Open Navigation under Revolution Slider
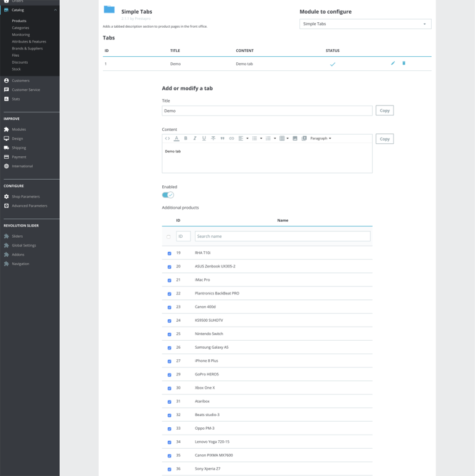The width and height of the screenshot is (475, 476). click(x=20, y=264)
